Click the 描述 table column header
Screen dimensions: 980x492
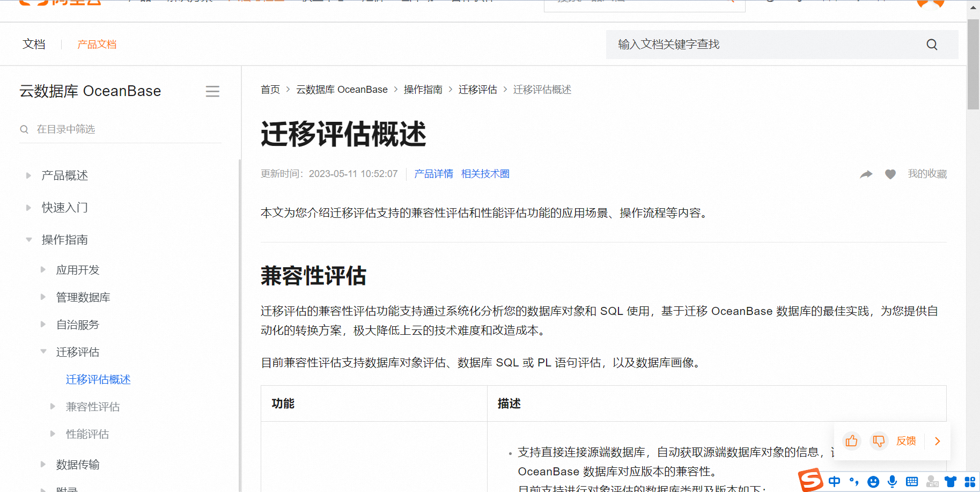pyautogui.click(x=509, y=403)
